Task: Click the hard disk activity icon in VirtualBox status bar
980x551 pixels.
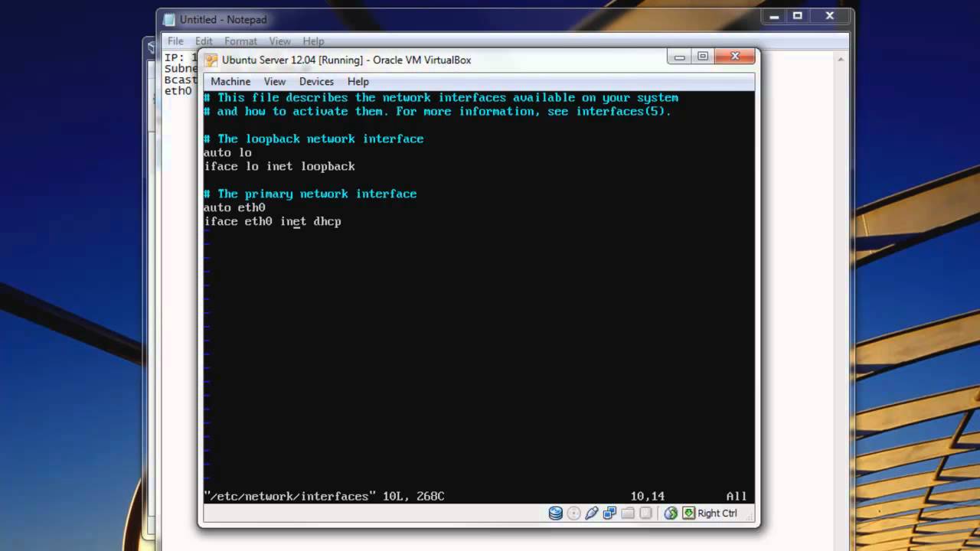Action: click(x=556, y=514)
